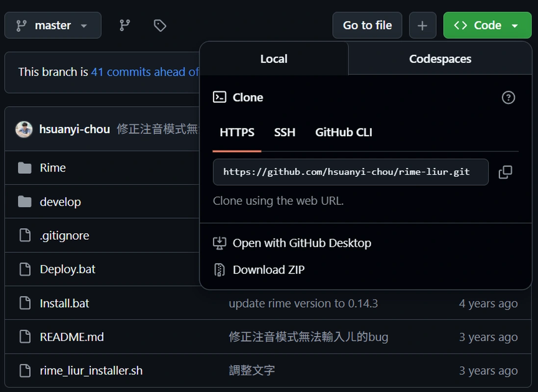The image size is (538, 392).
Task: Collapse the green Code dropdown
Action: click(x=487, y=25)
